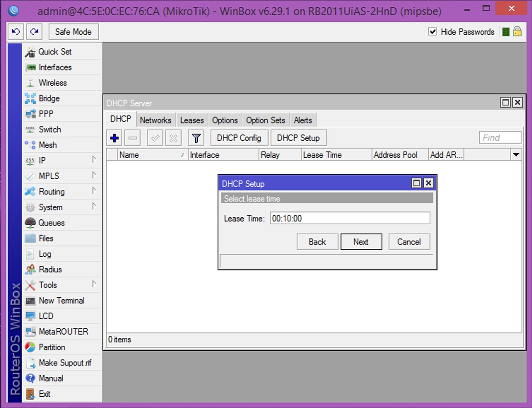Open Quick Set from the sidebar

pos(63,51)
